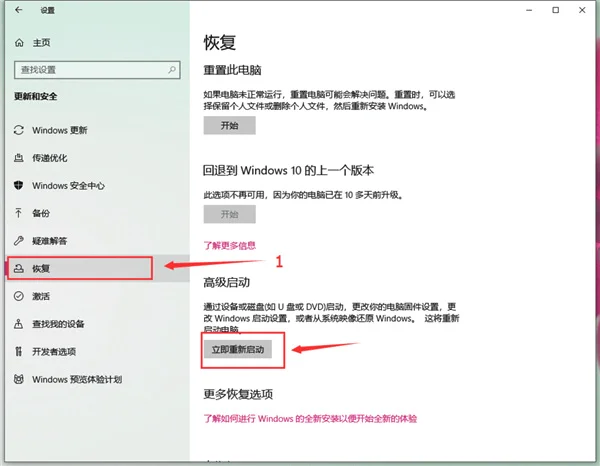Click the 高级启动 heading
600x466 pixels.
[x=227, y=283]
